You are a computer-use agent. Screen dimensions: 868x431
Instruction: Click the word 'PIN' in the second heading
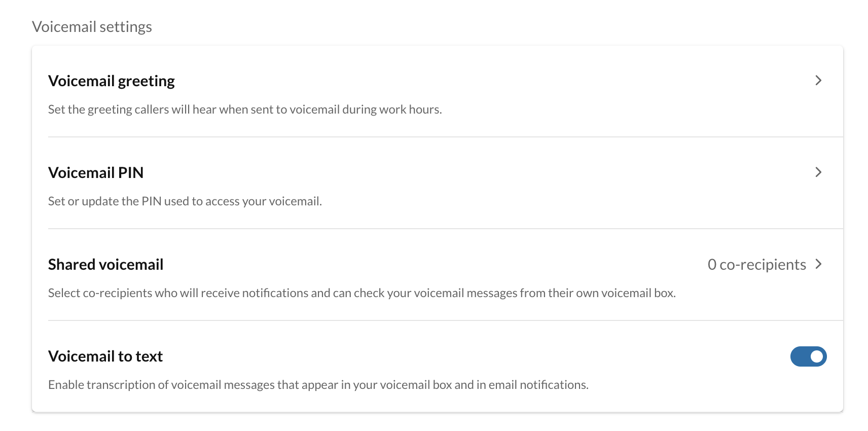click(131, 173)
